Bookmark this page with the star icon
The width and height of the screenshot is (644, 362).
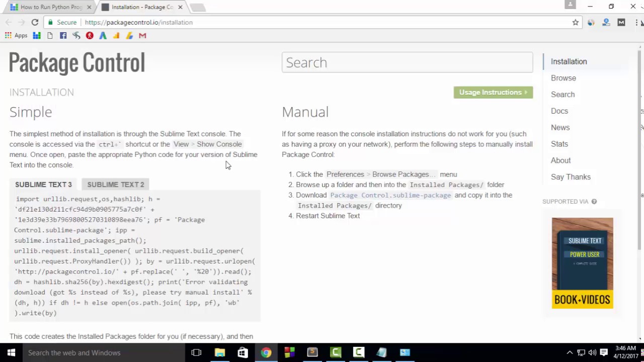point(576,22)
